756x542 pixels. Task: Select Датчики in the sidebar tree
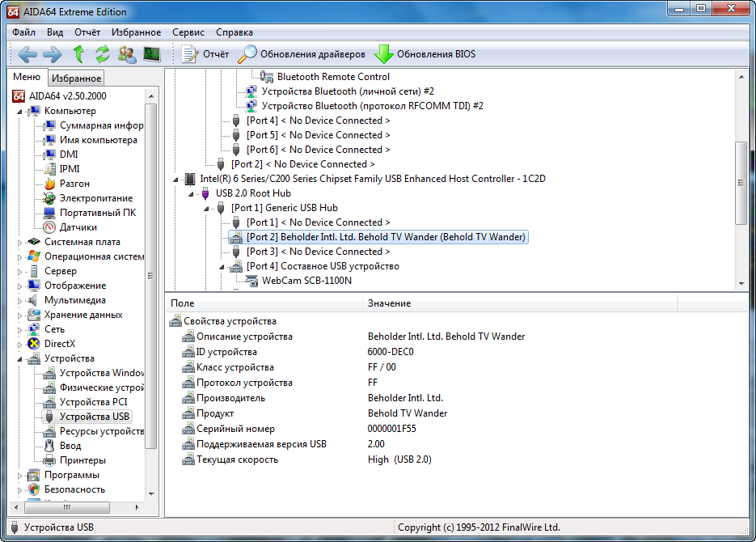[x=78, y=227]
